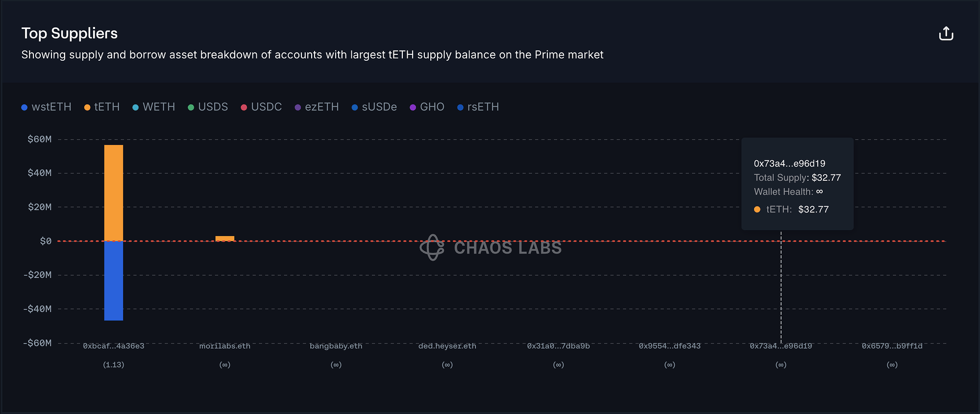The height and width of the screenshot is (414, 980).
Task: Toggle sUSDe legend entry
Action: pos(374,107)
